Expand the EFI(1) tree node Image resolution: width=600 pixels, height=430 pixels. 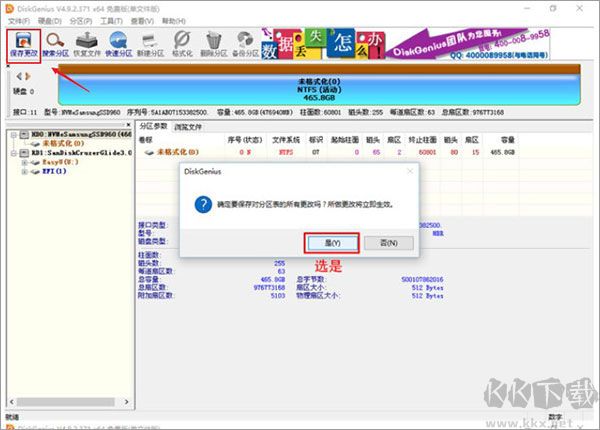click(x=24, y=171)
